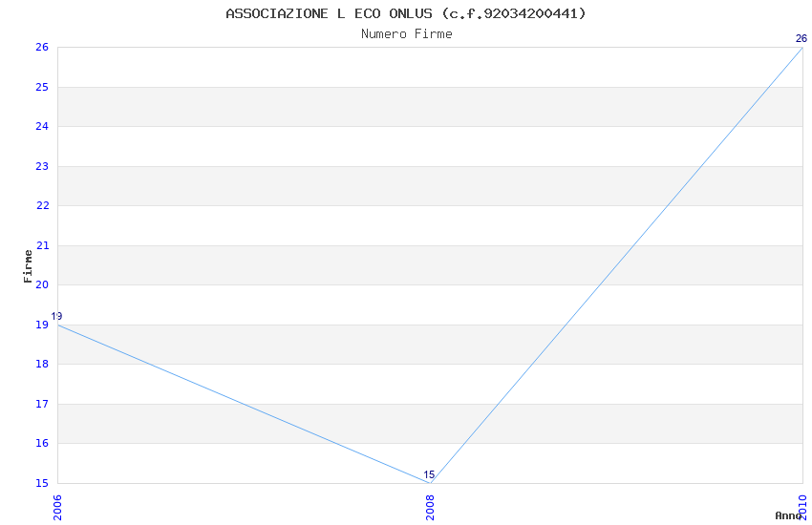
Task: Select the Firme y-axis label
Action: [x=28, y=266]
